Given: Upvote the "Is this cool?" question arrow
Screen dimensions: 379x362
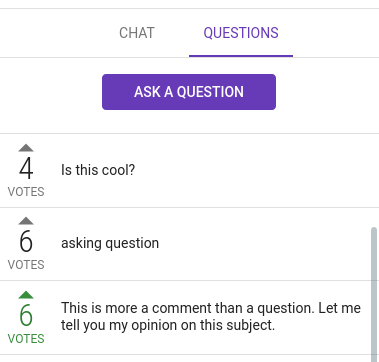Looking at the screenshot, I should (26, 148).
